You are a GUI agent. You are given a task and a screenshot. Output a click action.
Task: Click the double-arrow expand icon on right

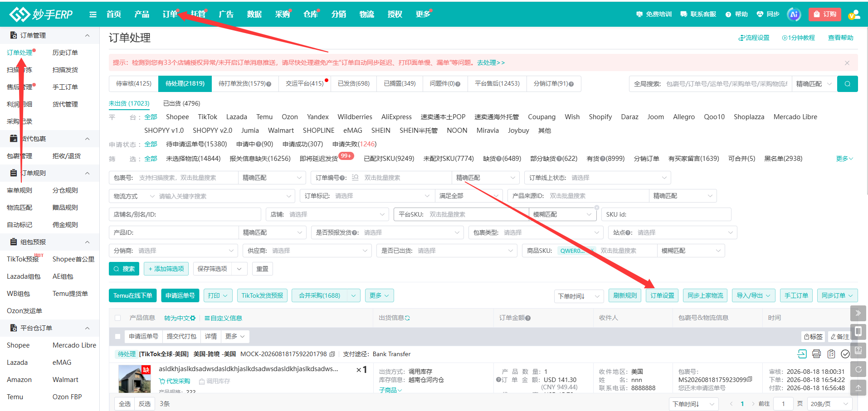tap(858, 313)
